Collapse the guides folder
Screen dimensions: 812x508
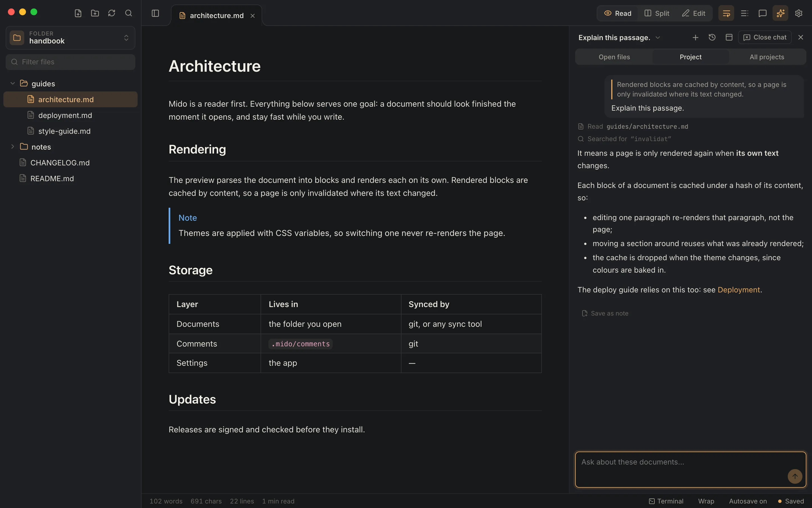point(12,83)
